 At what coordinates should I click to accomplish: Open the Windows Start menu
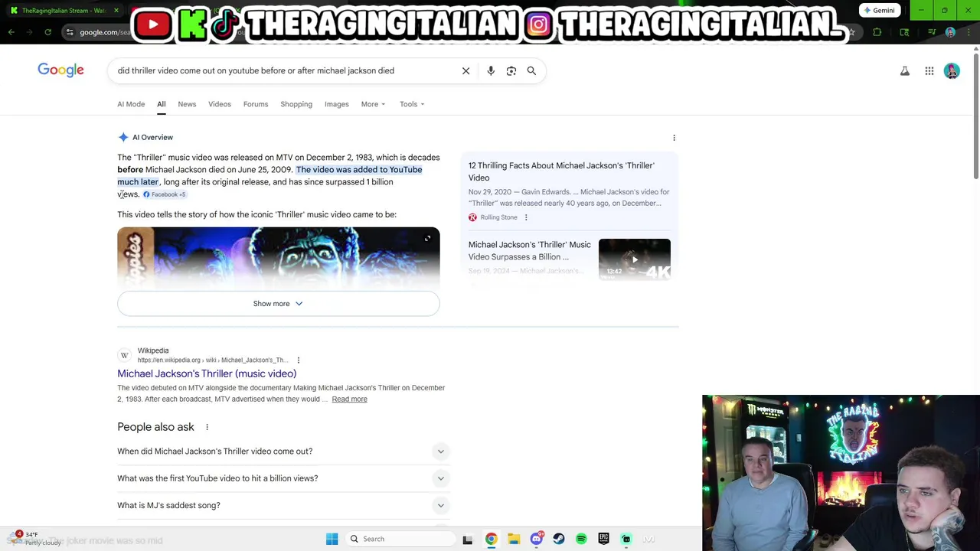[x=332, y=539]
